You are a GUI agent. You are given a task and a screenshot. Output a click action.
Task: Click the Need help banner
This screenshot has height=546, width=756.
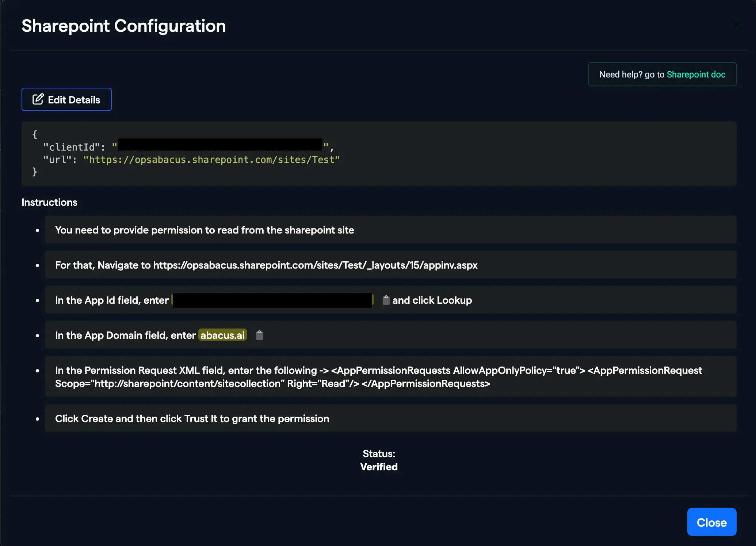pos(662,74)
